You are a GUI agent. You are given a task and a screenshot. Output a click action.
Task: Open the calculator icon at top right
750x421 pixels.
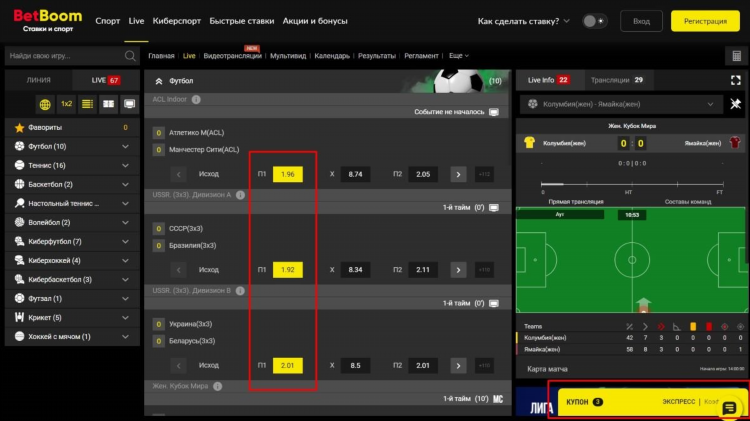coord(737,56)
